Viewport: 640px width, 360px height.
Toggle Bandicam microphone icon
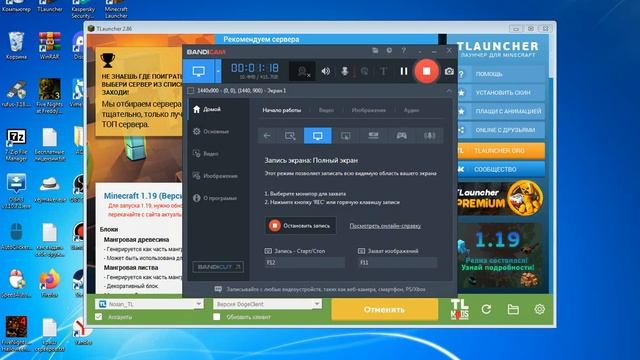345,71
